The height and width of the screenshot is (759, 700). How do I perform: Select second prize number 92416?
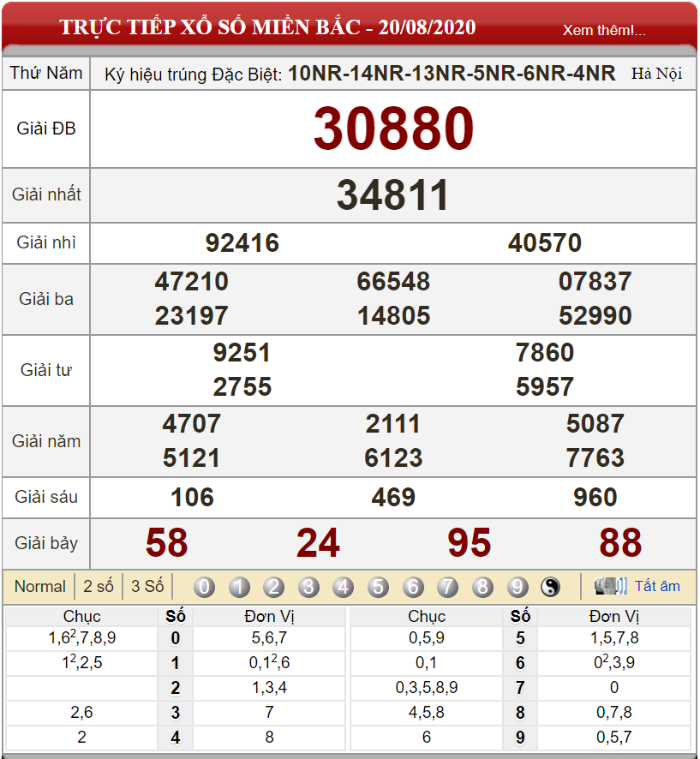(x=242, y=242)
